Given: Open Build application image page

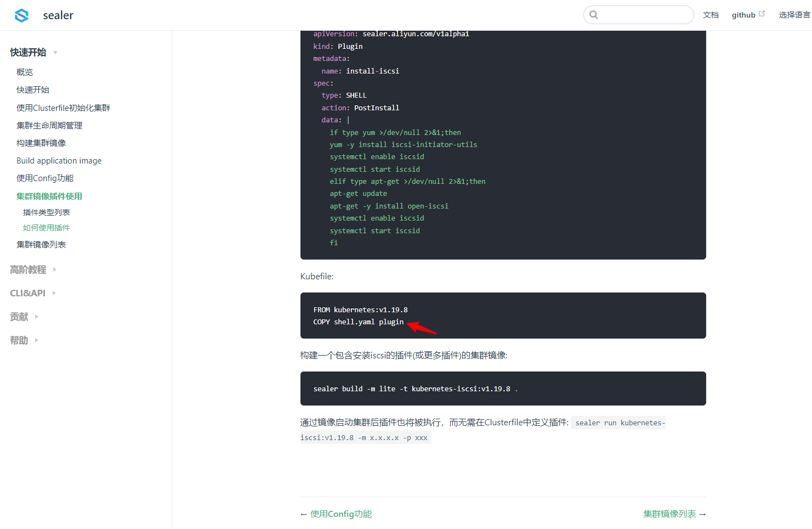Looking at the screenshot, I should (59, 160).
